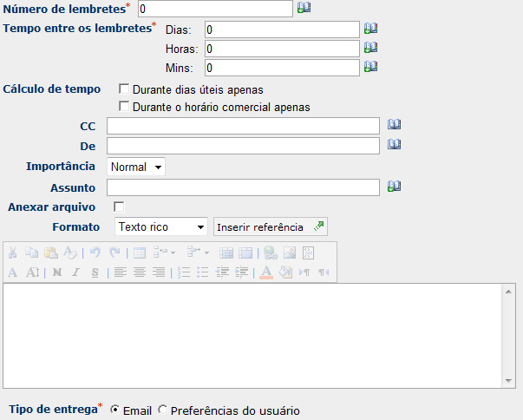Open the Importância dropdown
Image resolution: width=523 pixels, height=420 pixels.
pyautogui.click(x=136, y=166)
